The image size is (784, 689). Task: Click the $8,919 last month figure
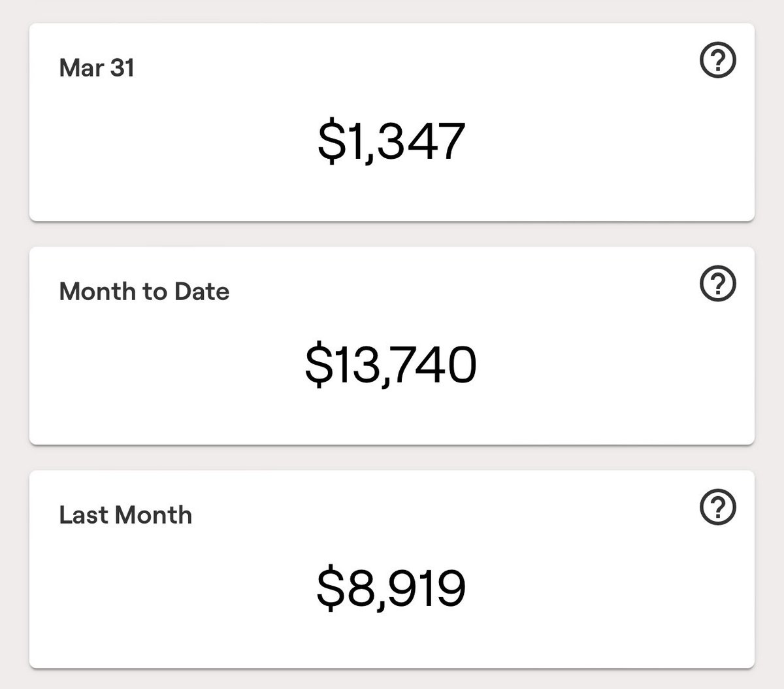coord(391,588)
